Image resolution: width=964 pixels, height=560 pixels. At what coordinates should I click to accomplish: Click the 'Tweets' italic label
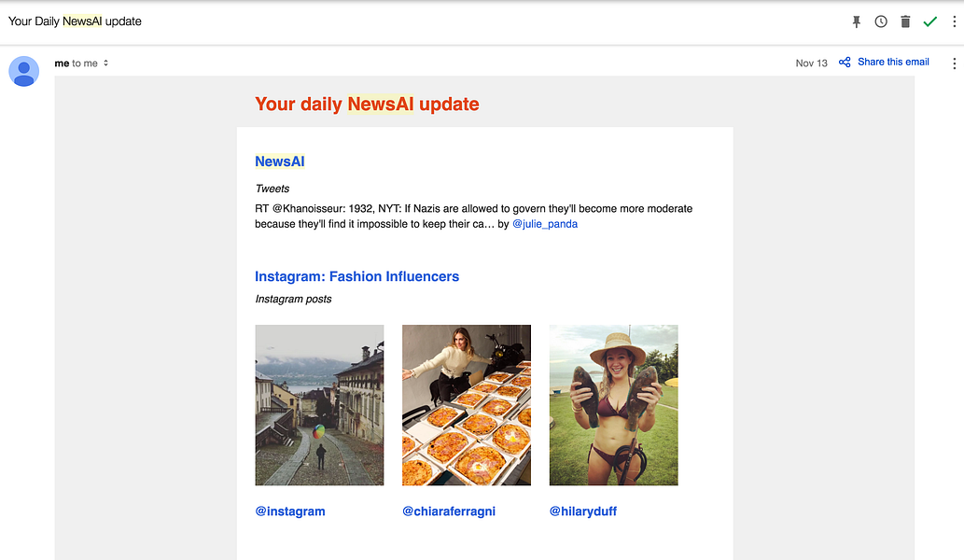(x=272, y=189)
